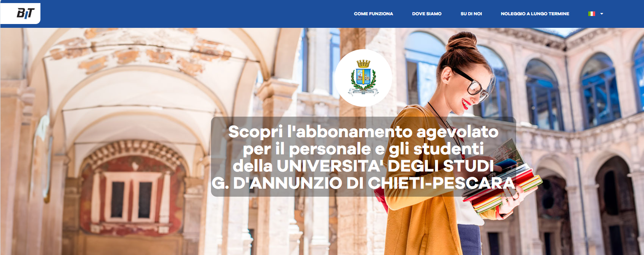Click empty blue navigation bar area
The height and width of the screenshot is (255, 644).
click(191, 14)
